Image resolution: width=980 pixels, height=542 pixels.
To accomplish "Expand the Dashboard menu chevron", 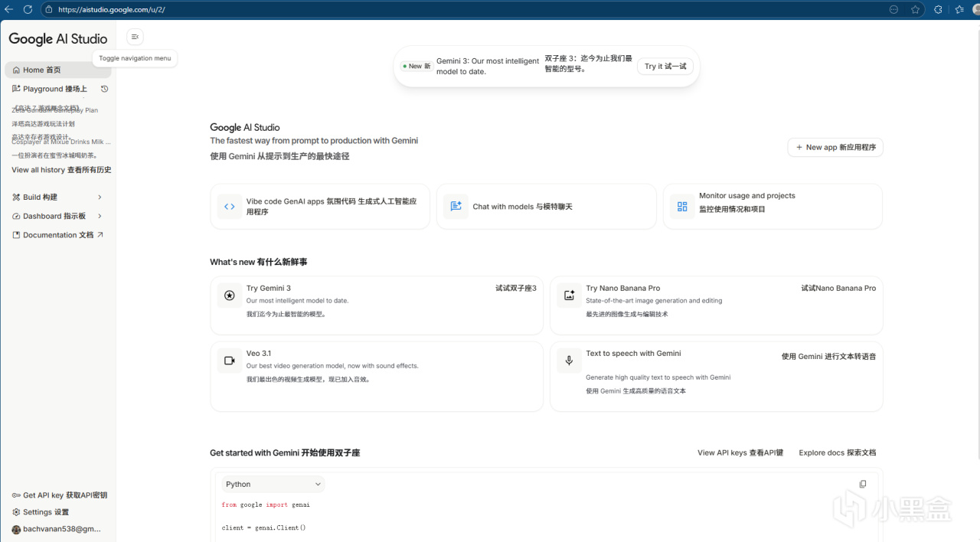I will [x=100, y=216].
